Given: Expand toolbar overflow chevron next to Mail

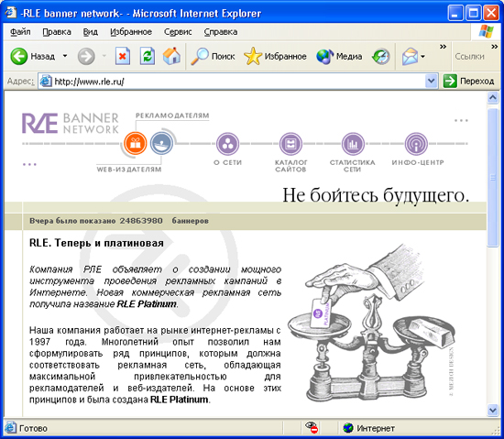Looking at the screenshot, I should (x=443, y=47).
